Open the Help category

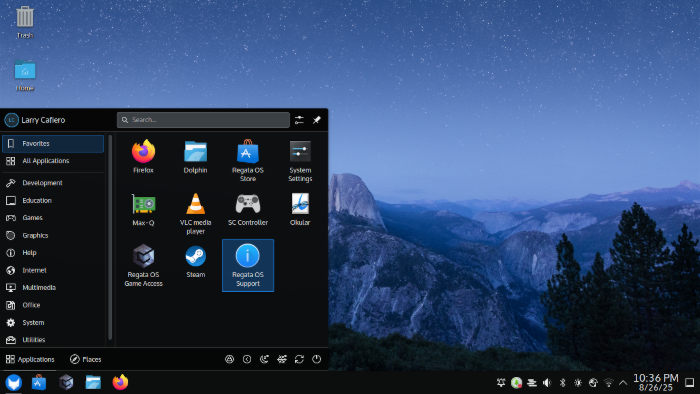pyautogui.click(x=53, y=253)
